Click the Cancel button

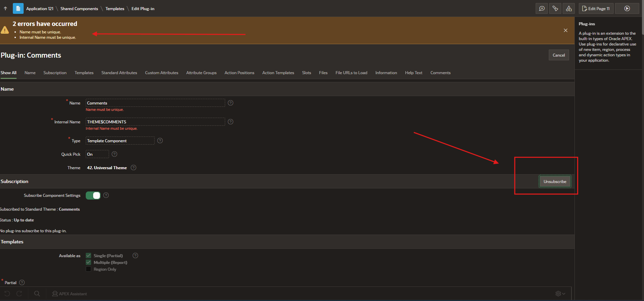coord(559,55)
